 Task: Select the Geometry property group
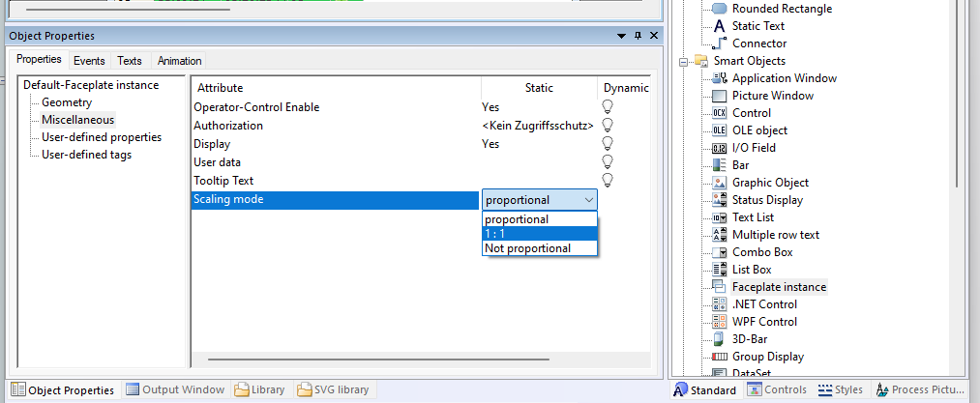(67, 102)
